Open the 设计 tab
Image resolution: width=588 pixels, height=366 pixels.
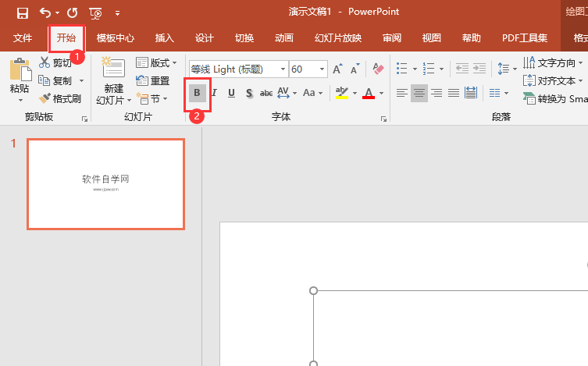205,37
